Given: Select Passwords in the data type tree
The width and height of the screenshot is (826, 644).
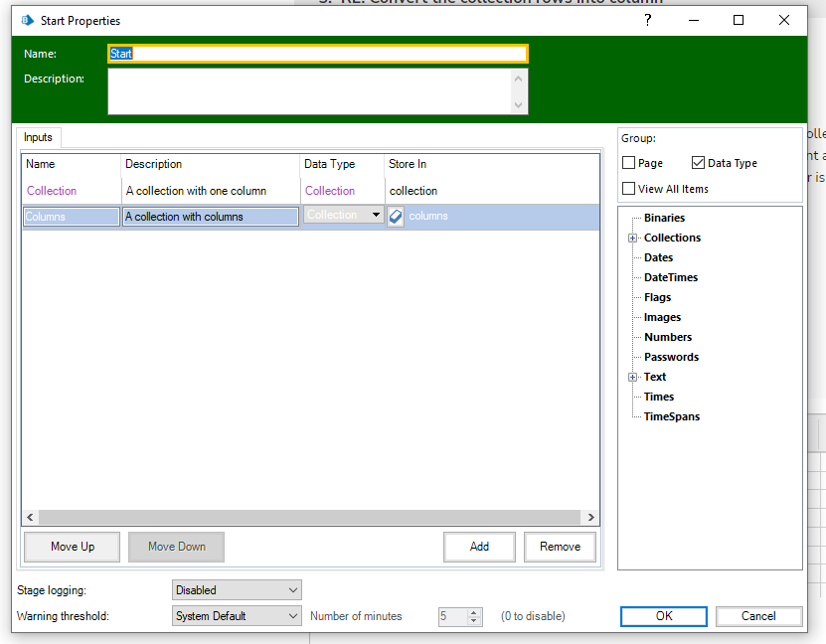Looking at the screenshot, I should (671, 357).
